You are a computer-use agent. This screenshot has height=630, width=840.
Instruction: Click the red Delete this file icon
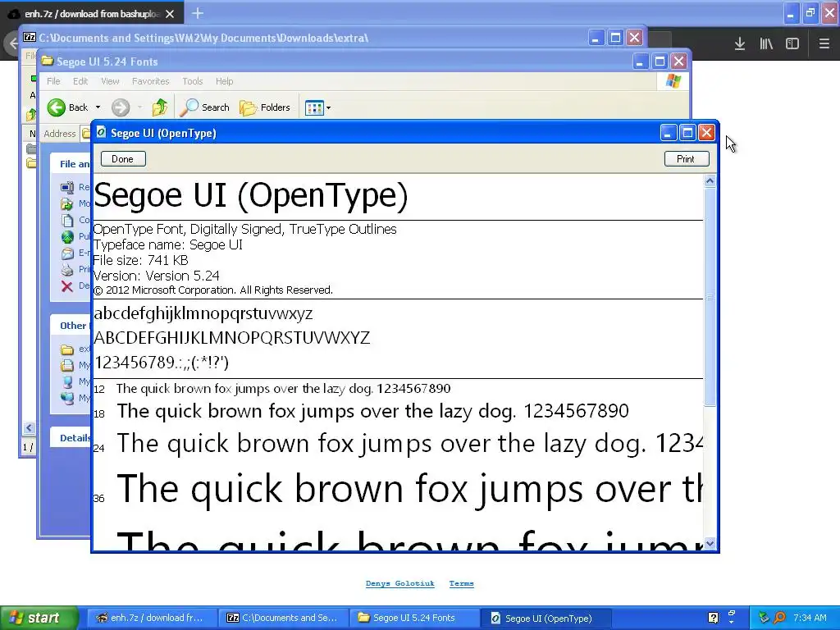pyautogui.click(x=67, y=286)
